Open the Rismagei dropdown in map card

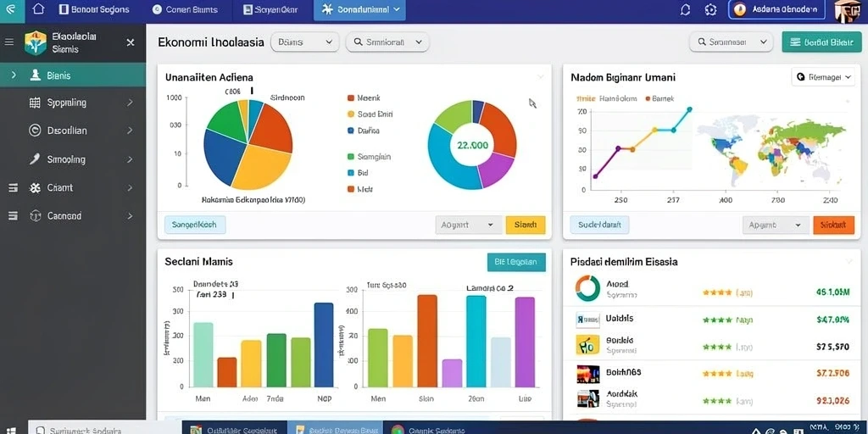pyautogui.click(x=822, y=77)
